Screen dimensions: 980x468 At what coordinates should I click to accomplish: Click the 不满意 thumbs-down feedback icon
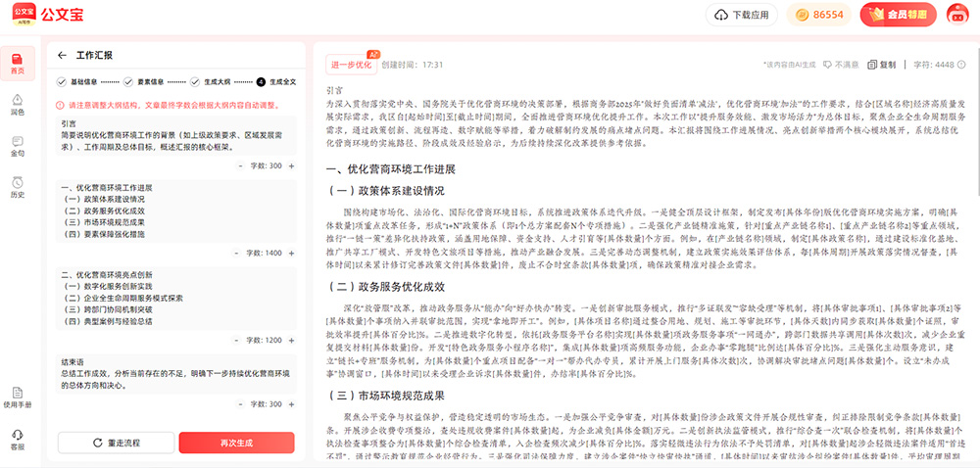point(827,65)
